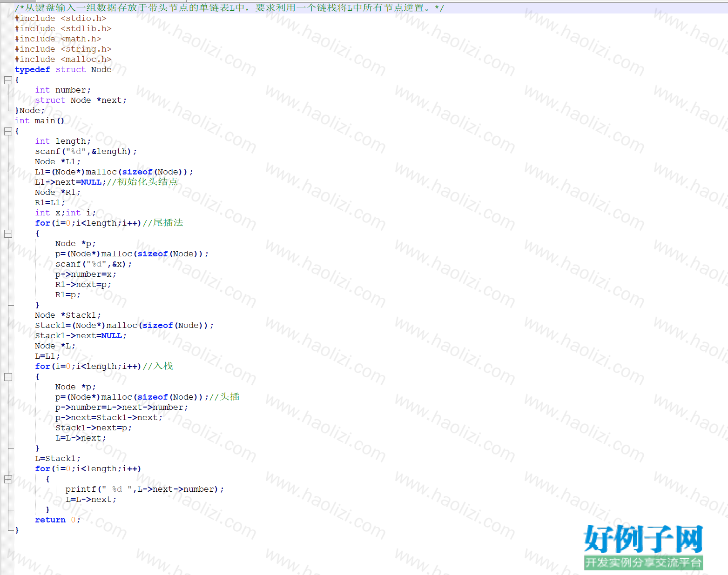The image size is (728, 575).
Task: Click the 'L1=(Node*)malloc(sizeof(Node));' line
Action: tap(114, 172)
